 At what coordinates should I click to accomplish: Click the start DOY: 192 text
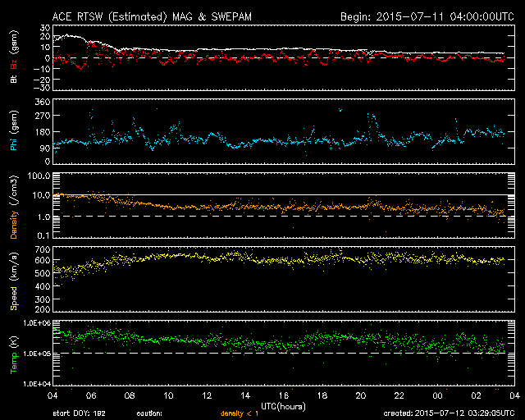tap(80, 414)
